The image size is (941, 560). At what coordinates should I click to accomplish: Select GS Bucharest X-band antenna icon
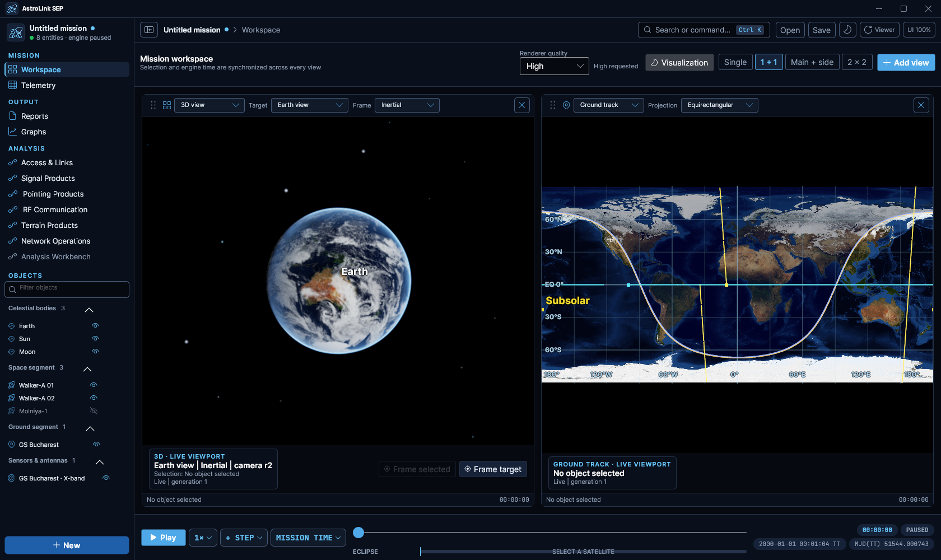[x=12, y=478]
